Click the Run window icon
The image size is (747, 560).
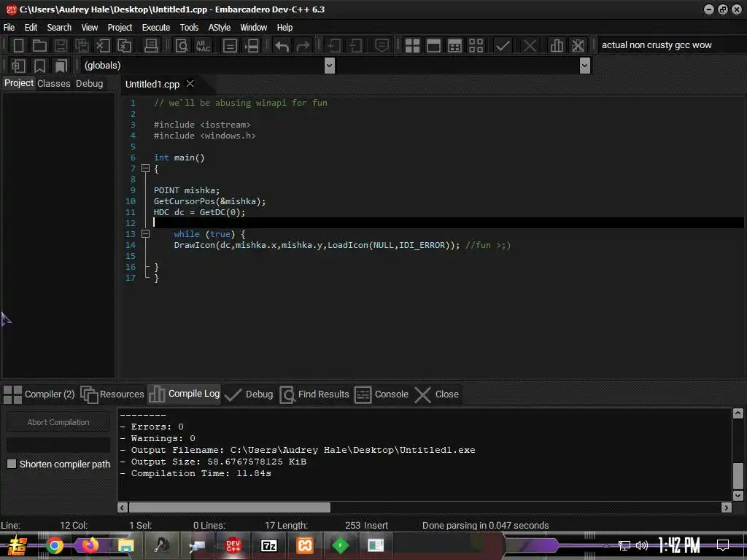tap(433, 46)
